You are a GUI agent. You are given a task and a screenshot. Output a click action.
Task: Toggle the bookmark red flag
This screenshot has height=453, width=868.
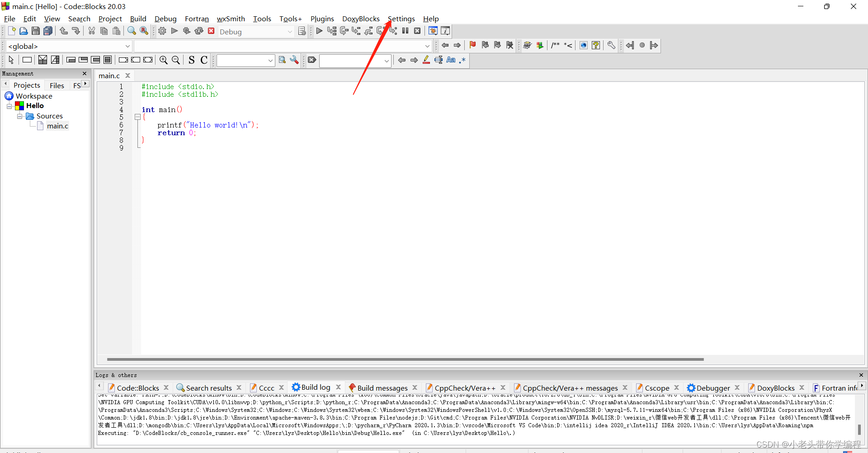(473, 45)
